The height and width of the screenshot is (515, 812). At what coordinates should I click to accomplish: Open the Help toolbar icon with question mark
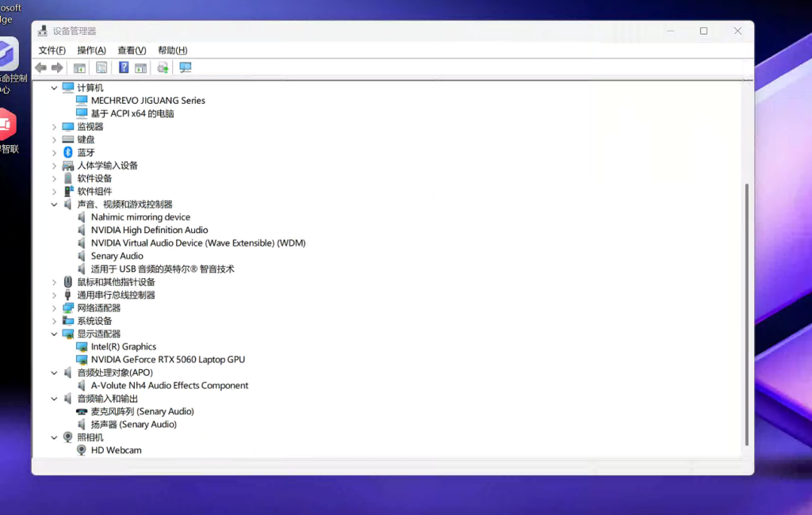click(124, 67)
